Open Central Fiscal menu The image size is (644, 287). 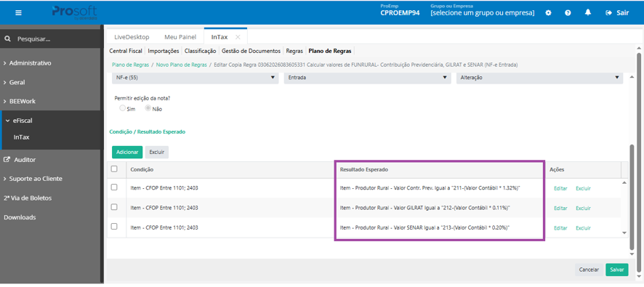coord(126,51)
